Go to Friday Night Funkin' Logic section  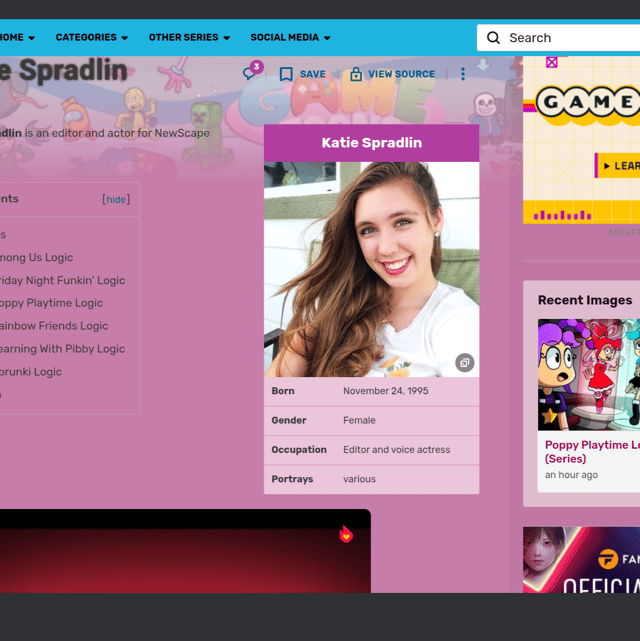62,280
